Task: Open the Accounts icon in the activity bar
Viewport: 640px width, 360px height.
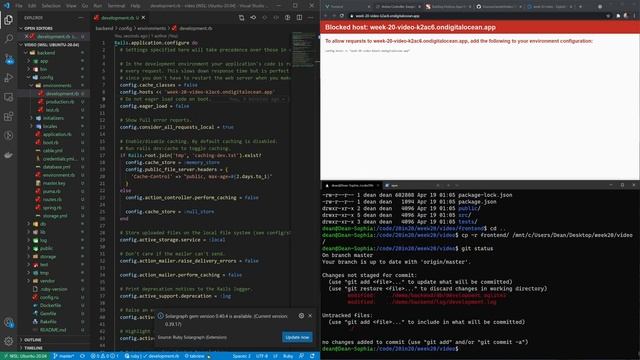Action: (9, 322)
